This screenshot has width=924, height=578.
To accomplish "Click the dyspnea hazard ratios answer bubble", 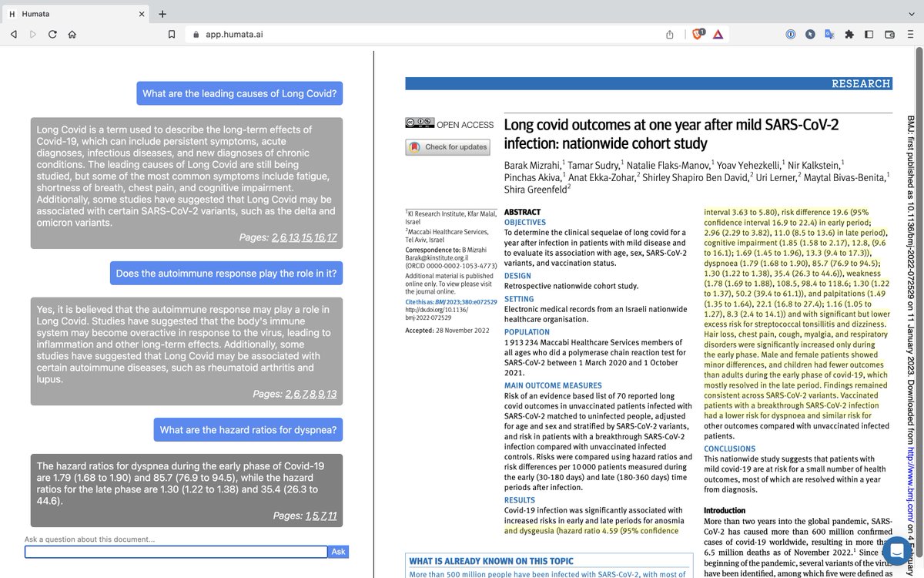I will pyautogui.click(x=186, y=489).
